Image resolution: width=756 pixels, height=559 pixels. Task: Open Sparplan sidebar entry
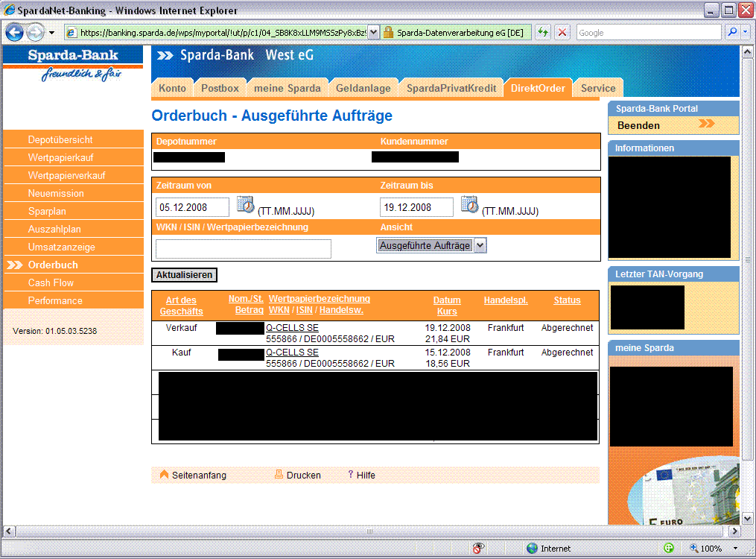(x=73, y=211)
